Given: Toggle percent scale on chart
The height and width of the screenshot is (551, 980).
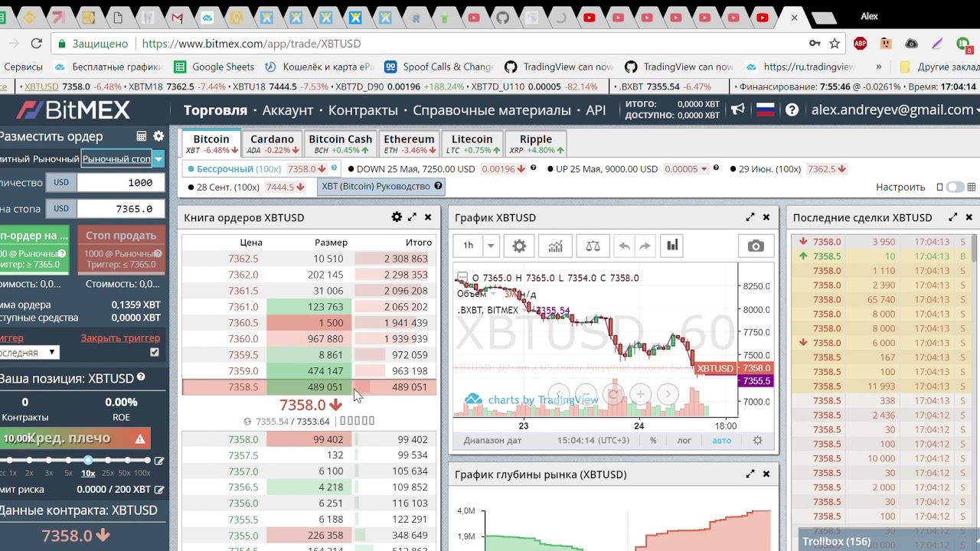Looking at the screenshot, I should (653, 440).
